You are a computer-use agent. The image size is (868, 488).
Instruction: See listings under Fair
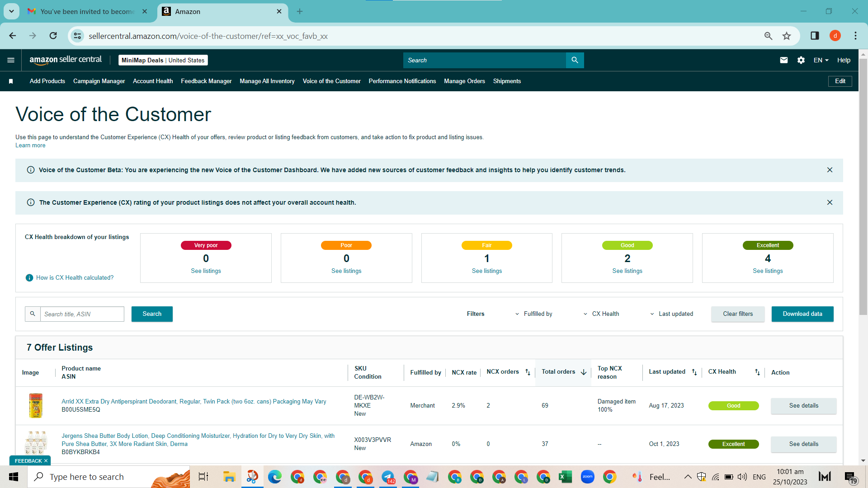pyautogui.click(x=487, y=271)
